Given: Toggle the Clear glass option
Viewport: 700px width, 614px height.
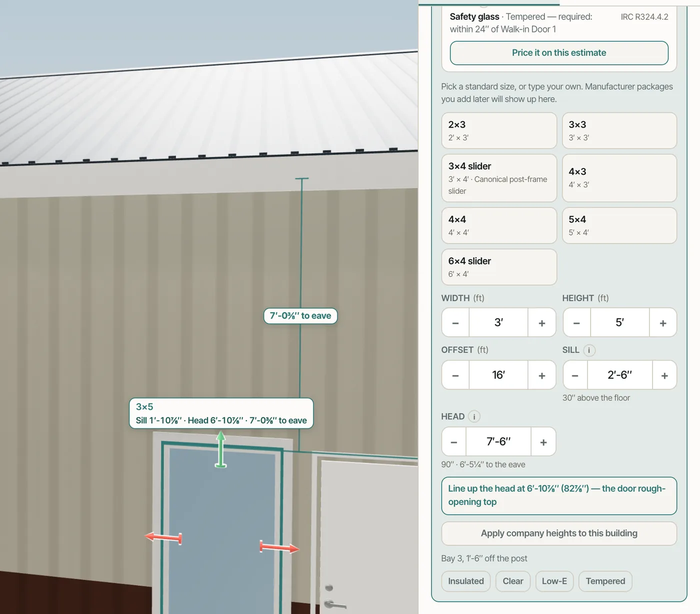Looking at the screenshot, I should [x=513, y=581].
